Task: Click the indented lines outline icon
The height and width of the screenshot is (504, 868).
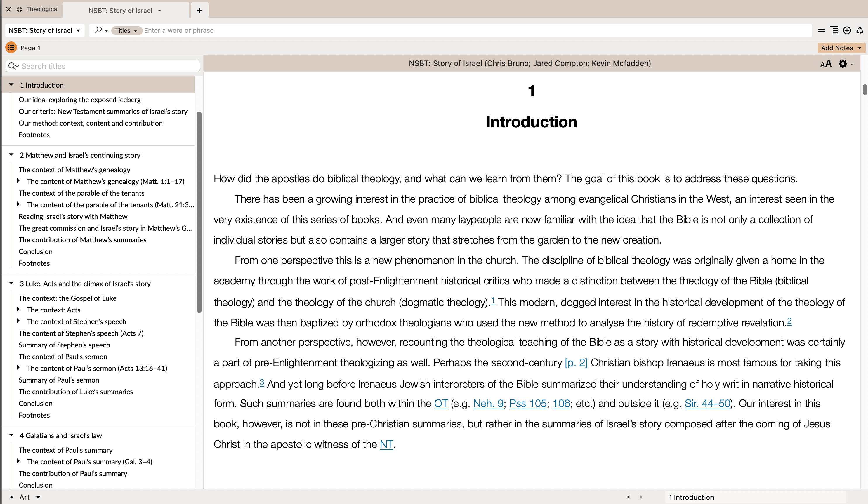Action: pos(834,30)
